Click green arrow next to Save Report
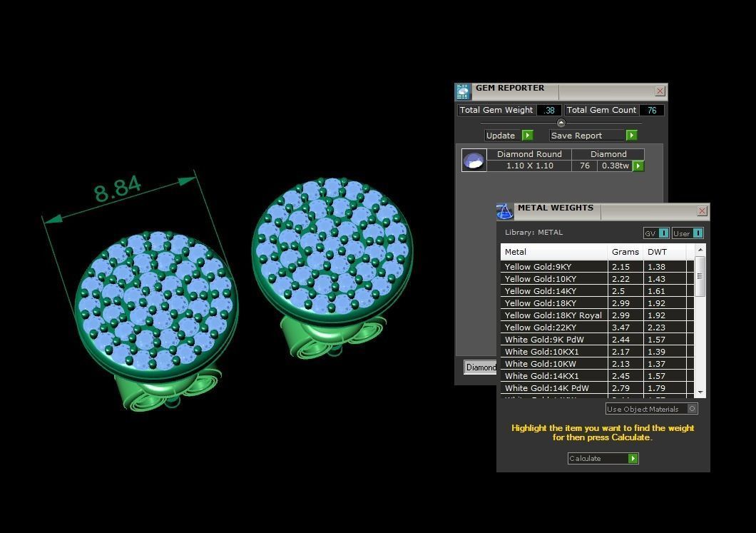The height and width of the screenshot is (533, 756). coord(632,136)
